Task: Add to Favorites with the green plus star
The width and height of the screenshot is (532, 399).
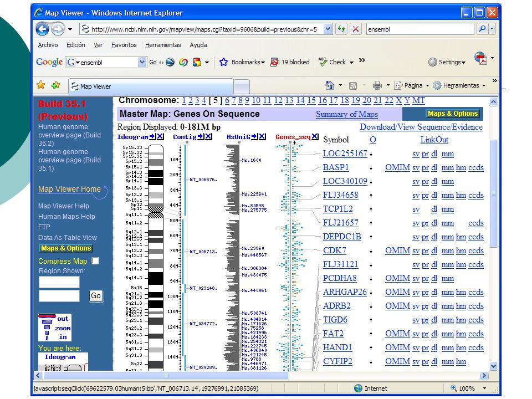Action: click(x=55, y=85)
